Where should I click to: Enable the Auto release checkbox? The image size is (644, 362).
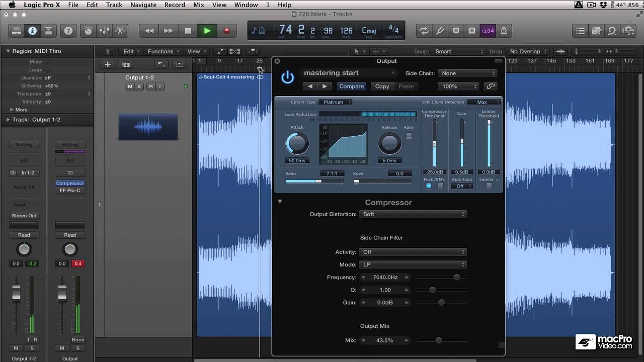coord(409,135)
